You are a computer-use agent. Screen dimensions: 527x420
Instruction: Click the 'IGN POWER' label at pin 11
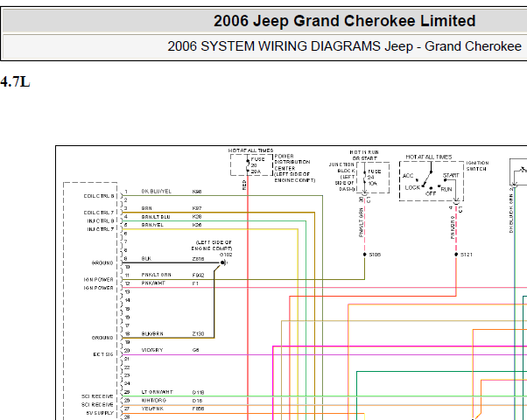(x=98, y=279)
